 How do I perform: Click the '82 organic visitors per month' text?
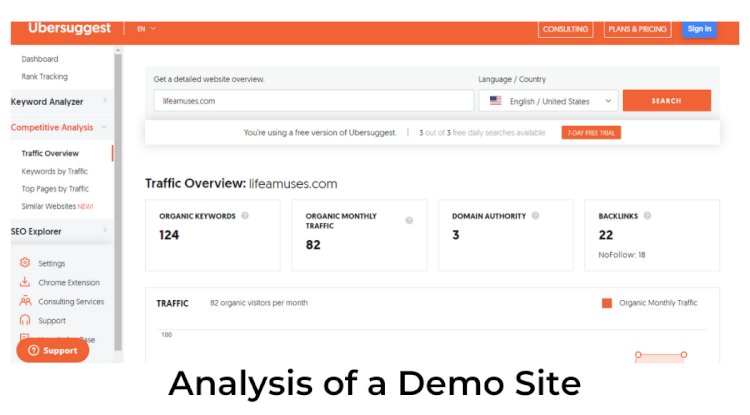tap(259, 303)
